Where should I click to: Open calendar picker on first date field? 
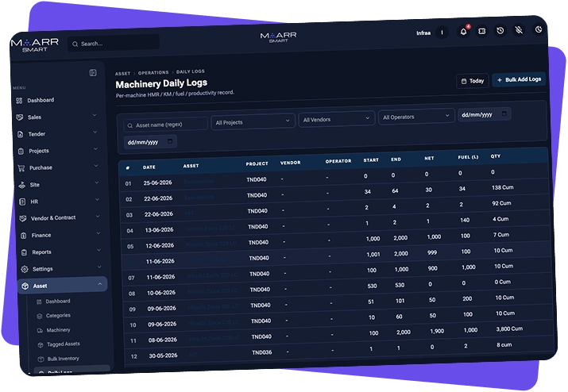tap(504, 113)
